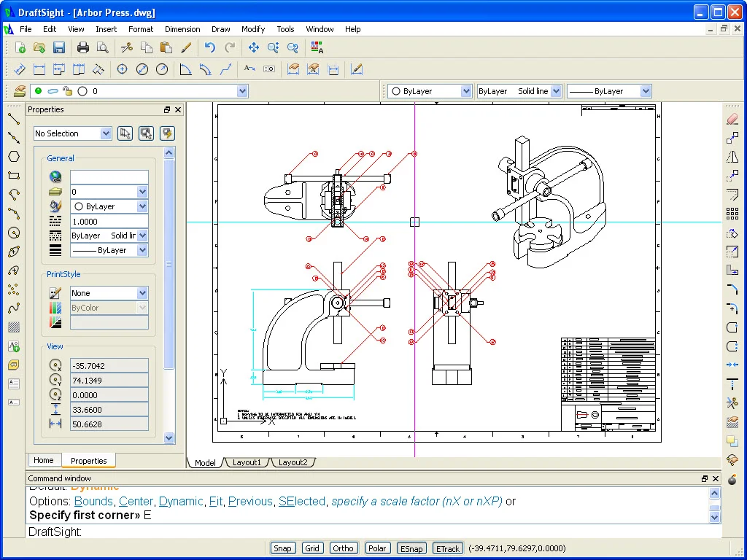Open the active layer dropdown showing 0

click(x=243, y=90)
